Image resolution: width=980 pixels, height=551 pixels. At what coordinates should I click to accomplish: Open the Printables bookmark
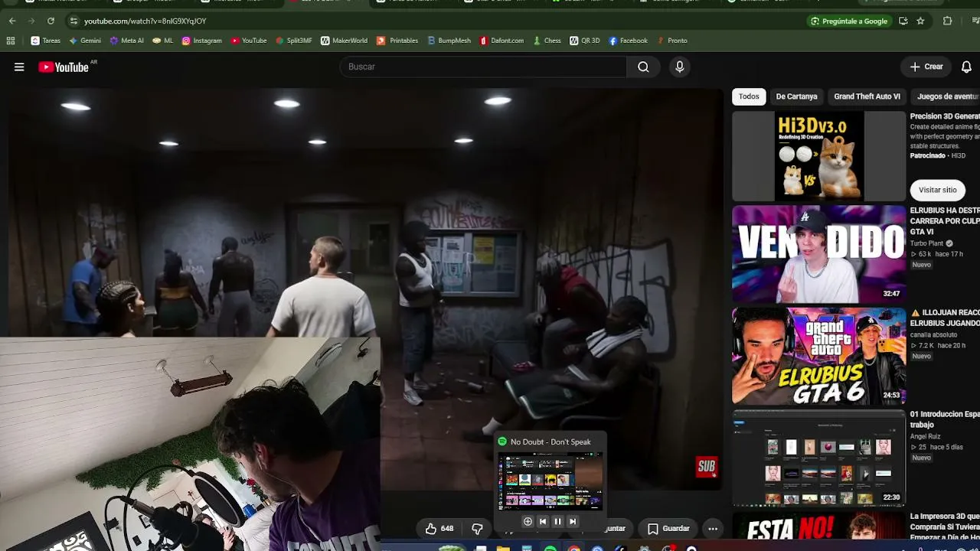pyautogui.click(x=397, y=41)
